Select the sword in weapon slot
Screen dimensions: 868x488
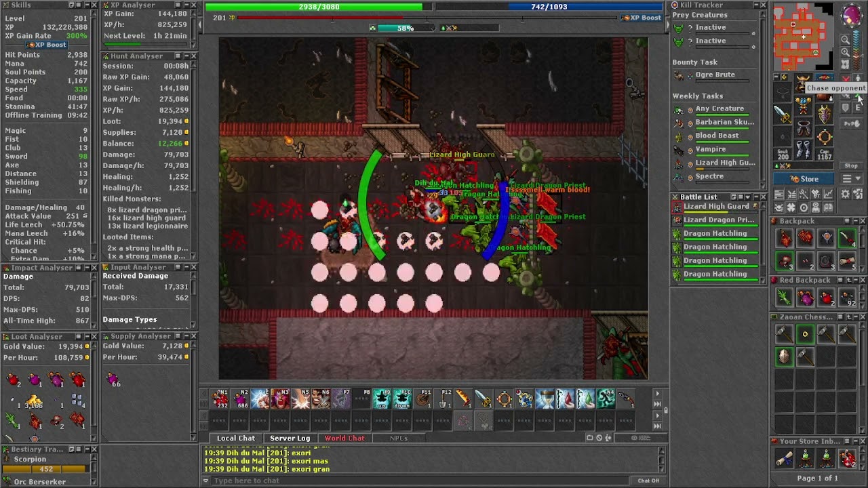pyautogui.click(x=782, y=114)
